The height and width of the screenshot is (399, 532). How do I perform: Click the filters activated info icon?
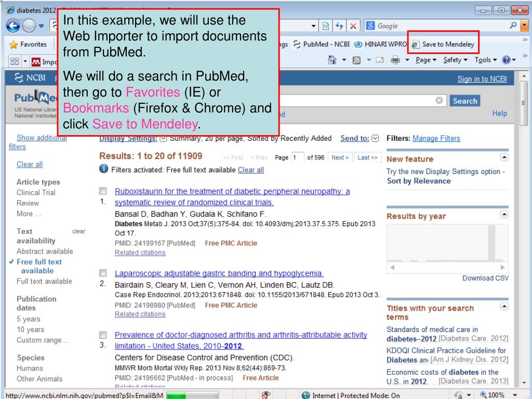103,169
